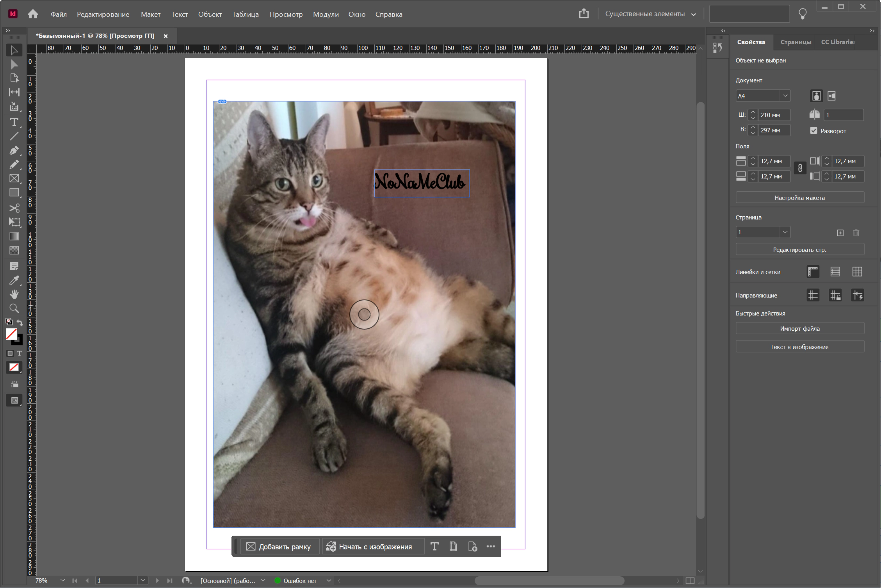
Task: Select the Gradient Swatch tool
Action: (14, 236)
